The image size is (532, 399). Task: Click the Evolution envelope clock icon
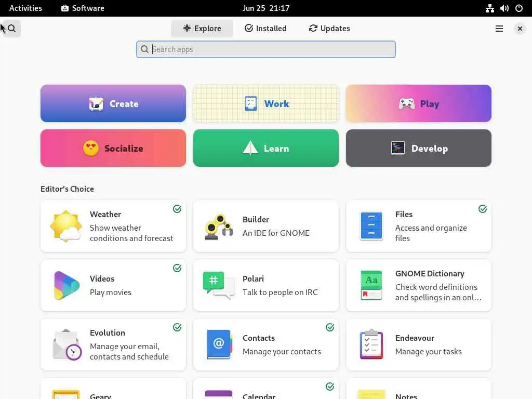[x=67, y=345]
